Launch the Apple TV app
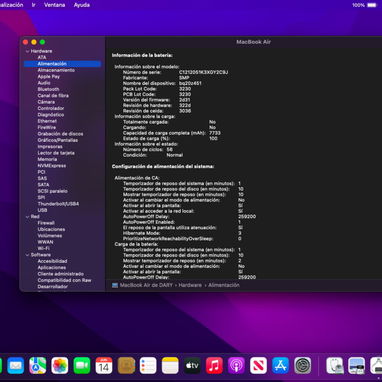The height and width of the screenshot is (382, 382). click(192, 366)
